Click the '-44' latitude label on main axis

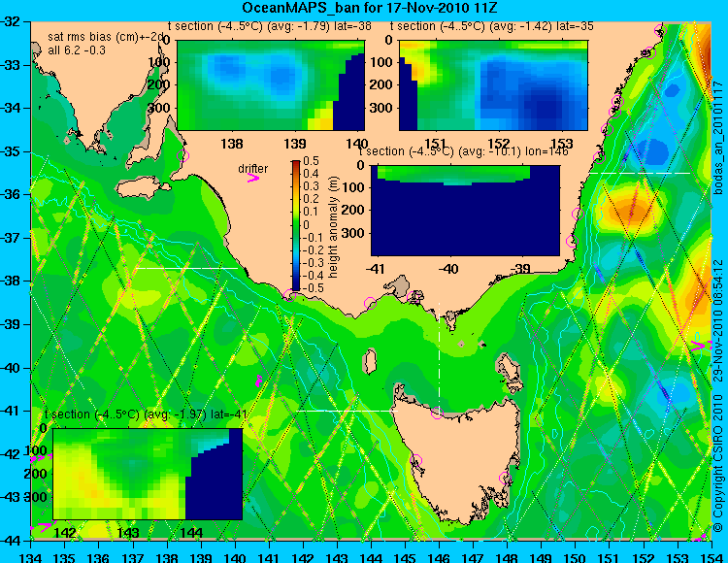pyautogui.click(x=11, y=541)
